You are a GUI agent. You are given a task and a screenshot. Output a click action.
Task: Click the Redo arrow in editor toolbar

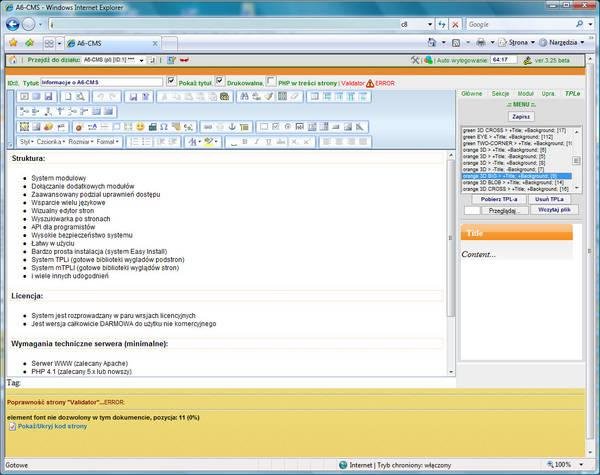(x=112, y=96)
